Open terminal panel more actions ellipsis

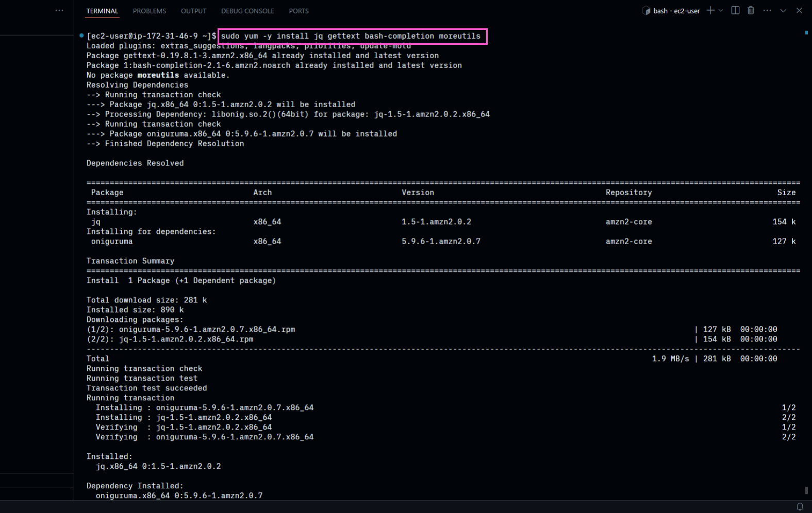coord(767,10)
